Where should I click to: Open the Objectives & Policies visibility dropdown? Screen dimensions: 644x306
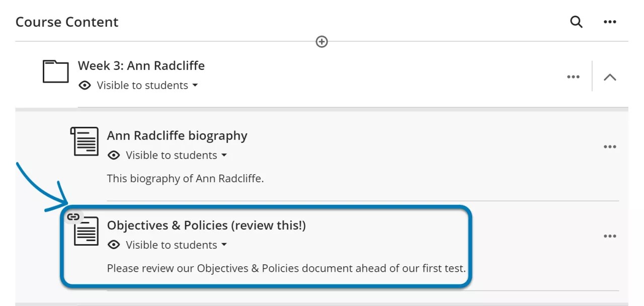(x=224, y=245)
